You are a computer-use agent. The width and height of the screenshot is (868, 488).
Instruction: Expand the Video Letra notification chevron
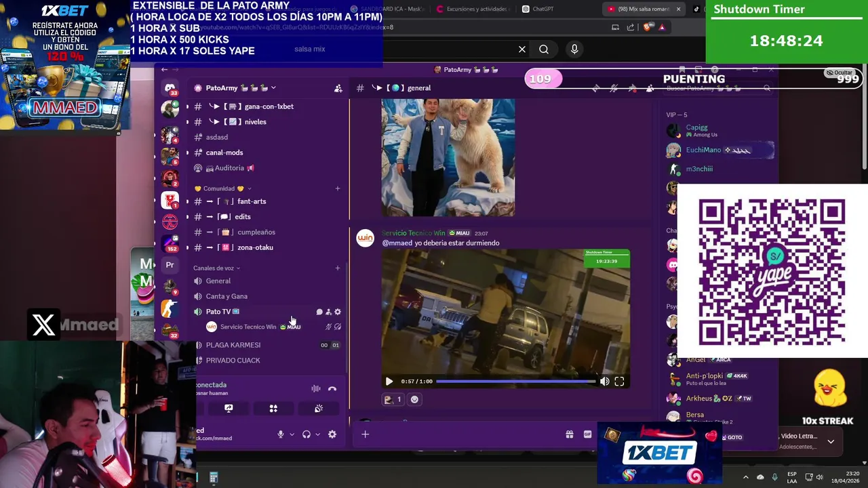[x=831, y=441]
